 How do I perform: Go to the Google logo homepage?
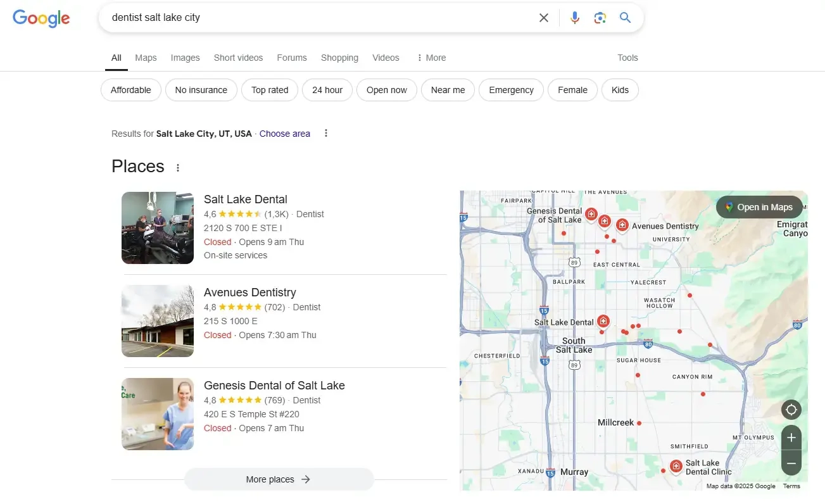(x=41, y=18)
